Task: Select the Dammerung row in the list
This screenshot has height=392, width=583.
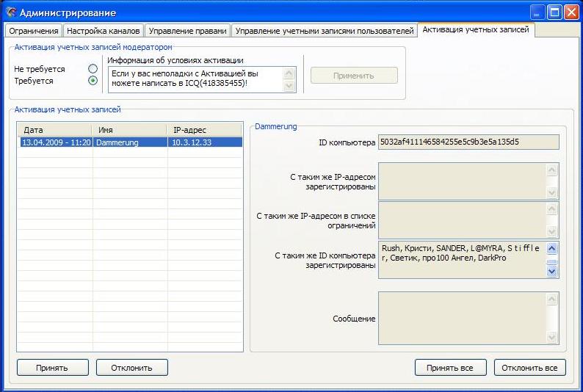Action: 129,142
